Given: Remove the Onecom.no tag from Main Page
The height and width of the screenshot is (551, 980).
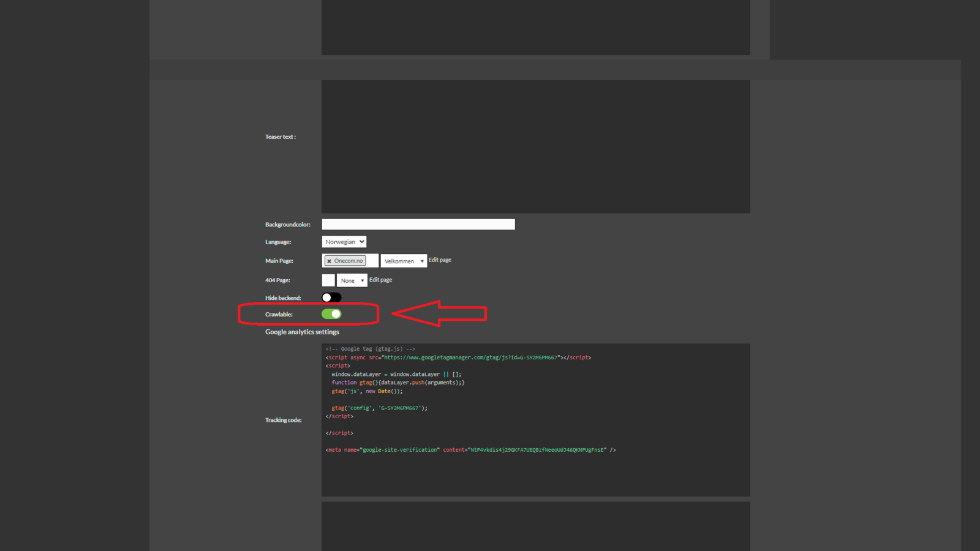Looking at the screenshot, I should tap(329, 261).
